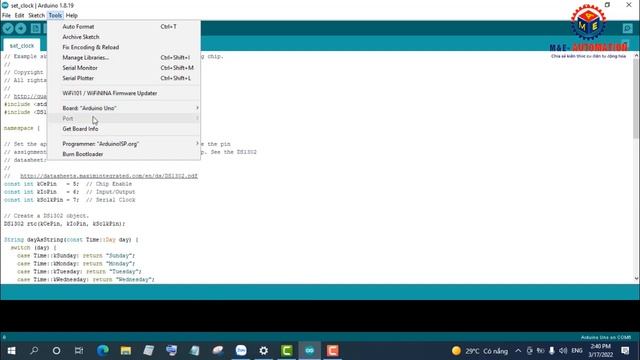Viewport: 640px width, 360px height.
Task: Open the green Camtasia taskbar icon
Action: 287,351
